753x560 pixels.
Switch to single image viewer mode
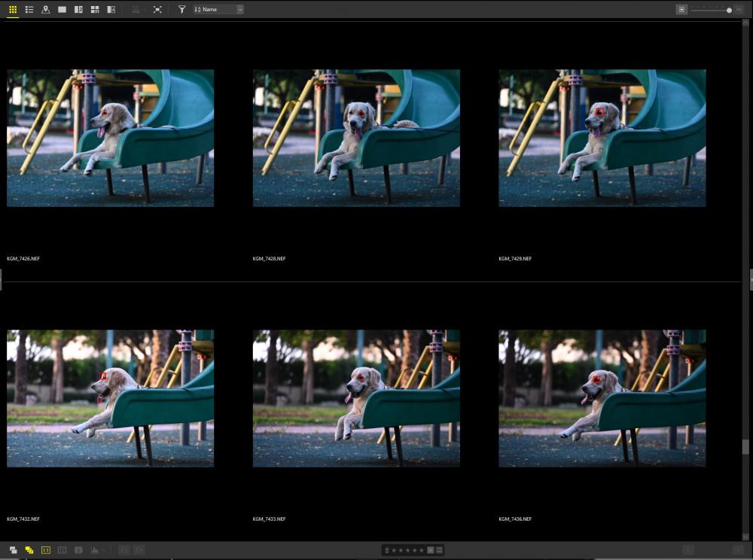coord(62,10)
